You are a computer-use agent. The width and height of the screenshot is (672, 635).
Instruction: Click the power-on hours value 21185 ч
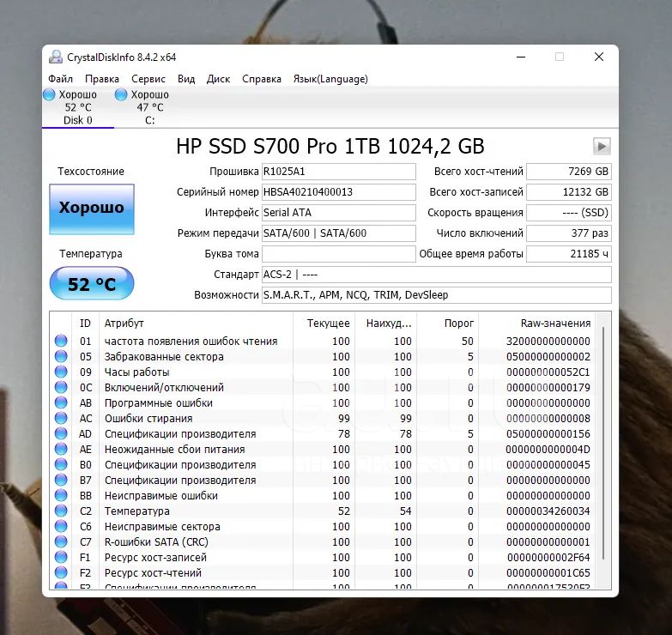click(x=569, y=254)
